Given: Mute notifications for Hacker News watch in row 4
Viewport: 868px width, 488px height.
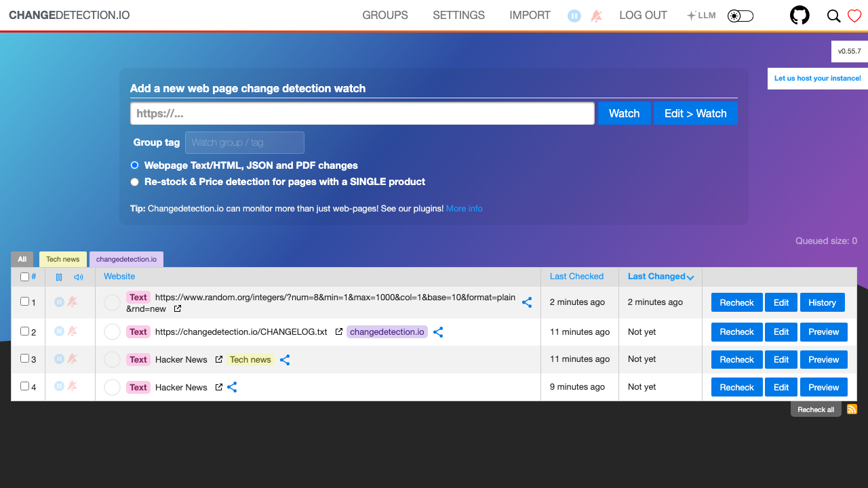Looking at the screenshot, I should [x=72, y=386].
